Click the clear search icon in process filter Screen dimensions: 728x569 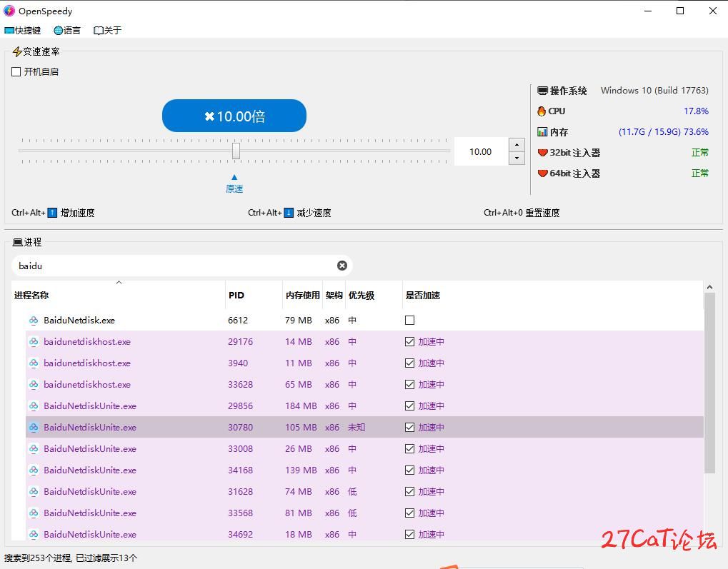pyautogui.click(x=342, y=266)
